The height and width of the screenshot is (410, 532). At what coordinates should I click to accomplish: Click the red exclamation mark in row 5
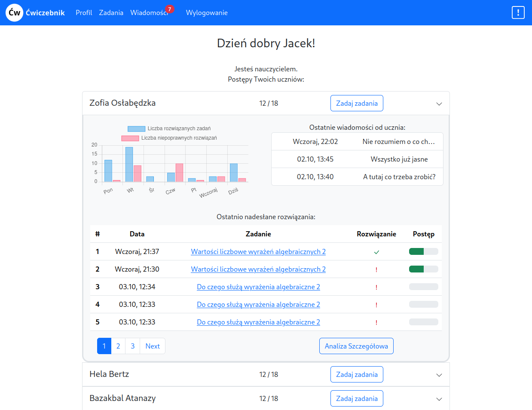coord(376,322)
